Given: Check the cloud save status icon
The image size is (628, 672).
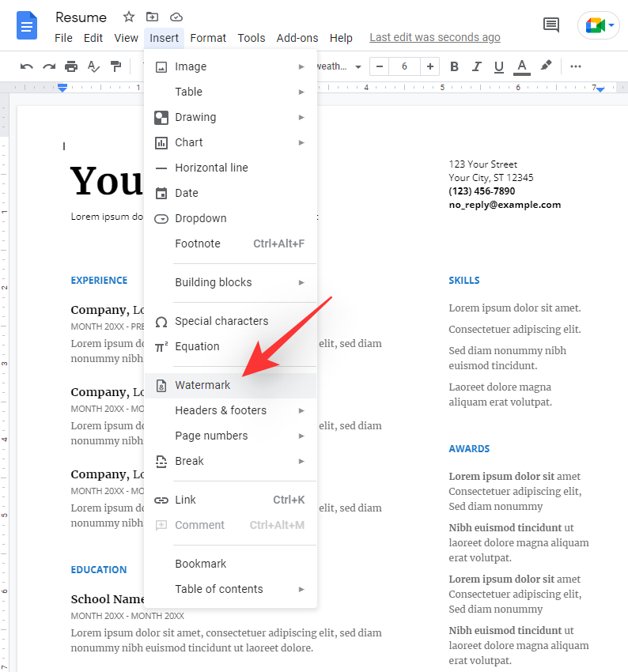Looking at the screenshot, I should pyautogui.click(x=176, y=17).
